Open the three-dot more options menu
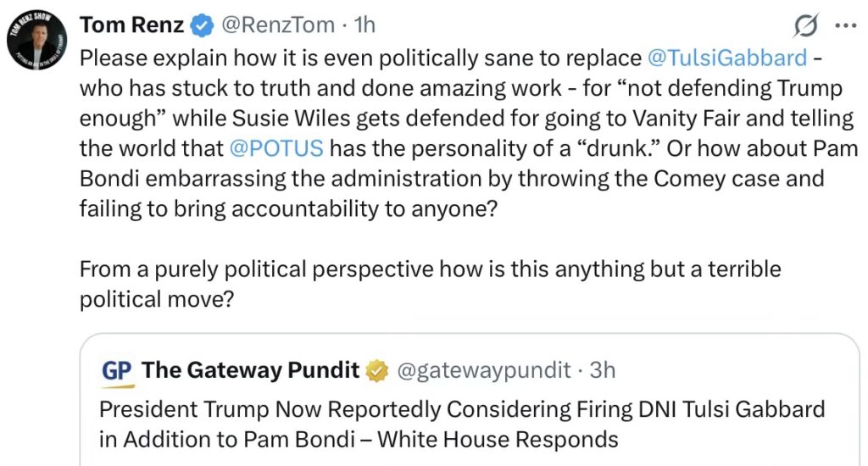 pos(845,26)
